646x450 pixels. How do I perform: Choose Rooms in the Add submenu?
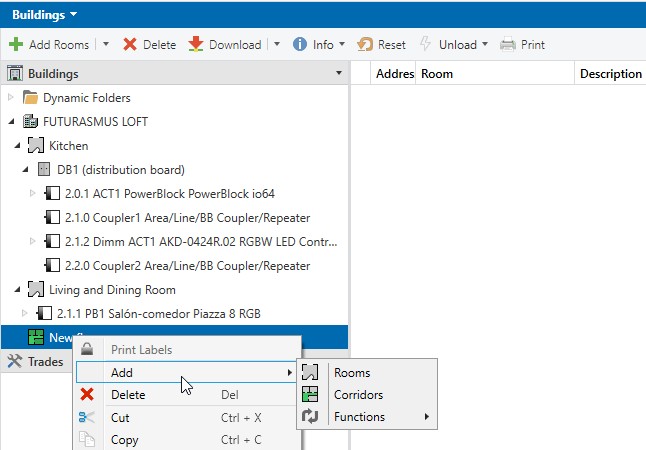coord(351,373)
